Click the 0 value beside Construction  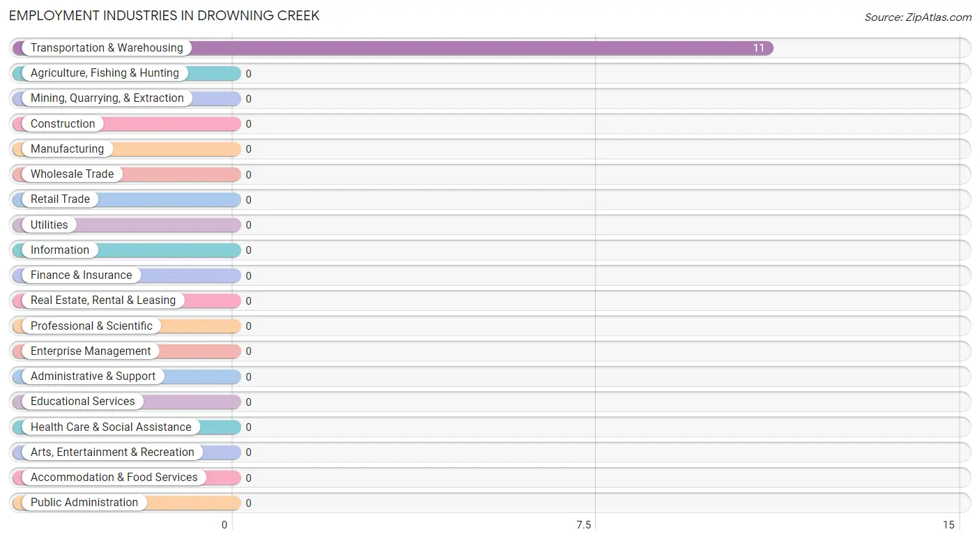tap(248, 124)
